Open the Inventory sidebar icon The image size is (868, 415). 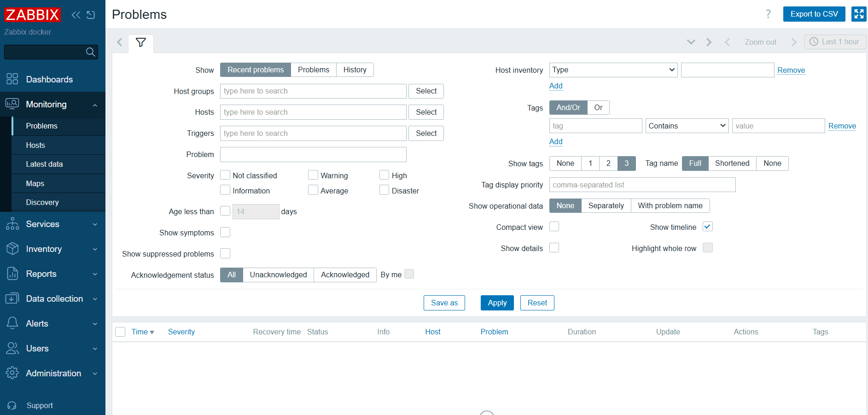12,249
